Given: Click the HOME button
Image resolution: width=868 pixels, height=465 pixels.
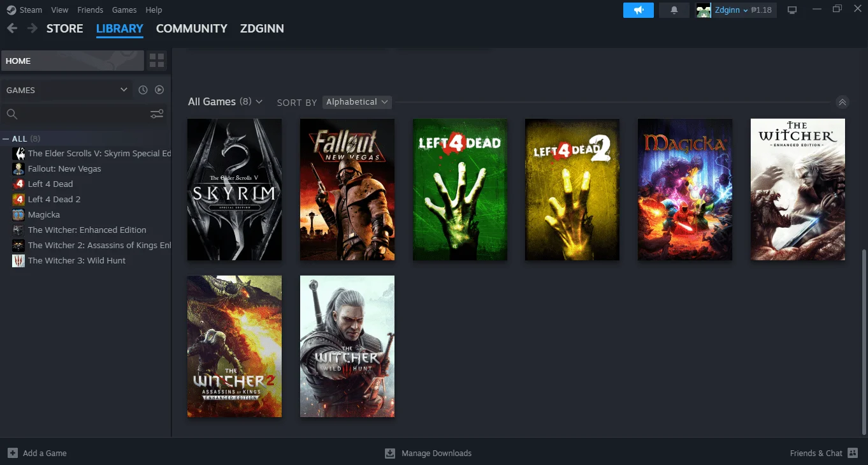Looking at the screenshot, I should pos(73,61).
